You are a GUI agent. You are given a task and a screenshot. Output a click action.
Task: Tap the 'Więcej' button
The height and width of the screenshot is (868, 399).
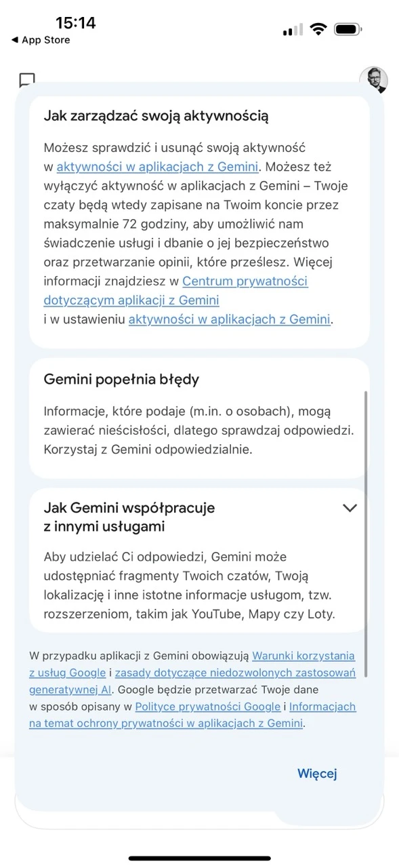click(317, 774)
